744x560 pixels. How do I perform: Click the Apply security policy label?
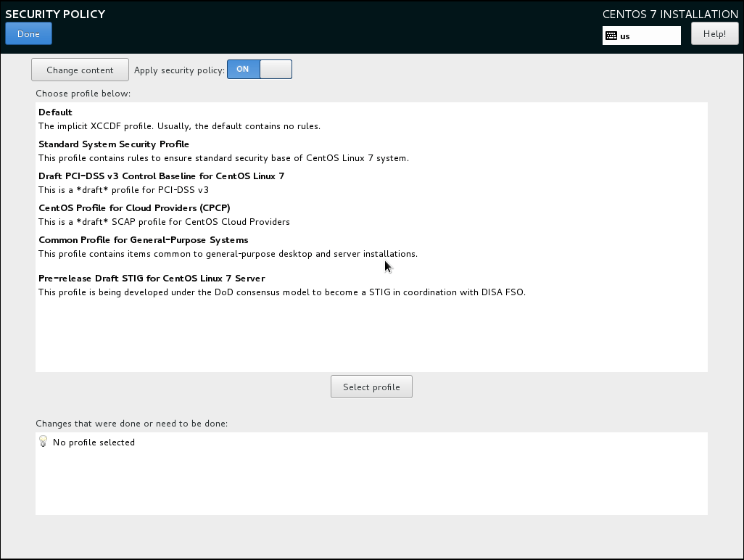179,70
